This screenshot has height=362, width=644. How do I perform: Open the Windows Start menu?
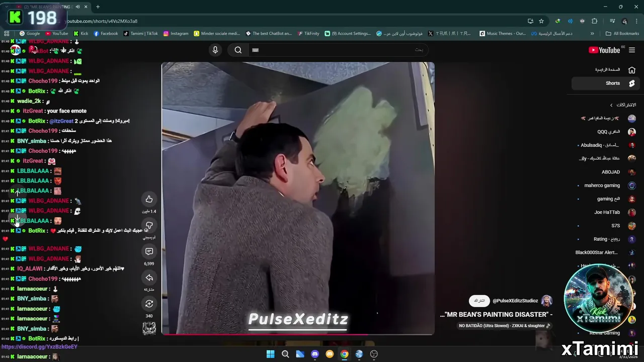[x=270, y=354]
